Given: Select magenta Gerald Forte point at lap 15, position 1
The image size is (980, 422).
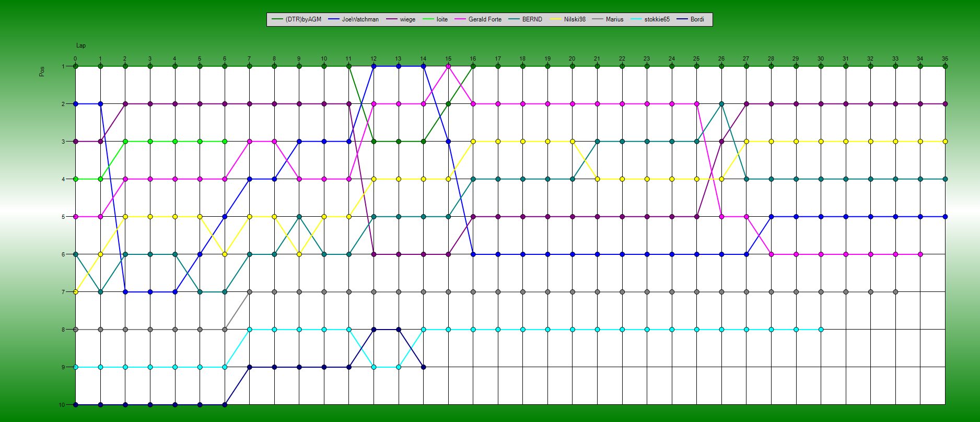Looking at the screenshot, I should coord(448,66).
